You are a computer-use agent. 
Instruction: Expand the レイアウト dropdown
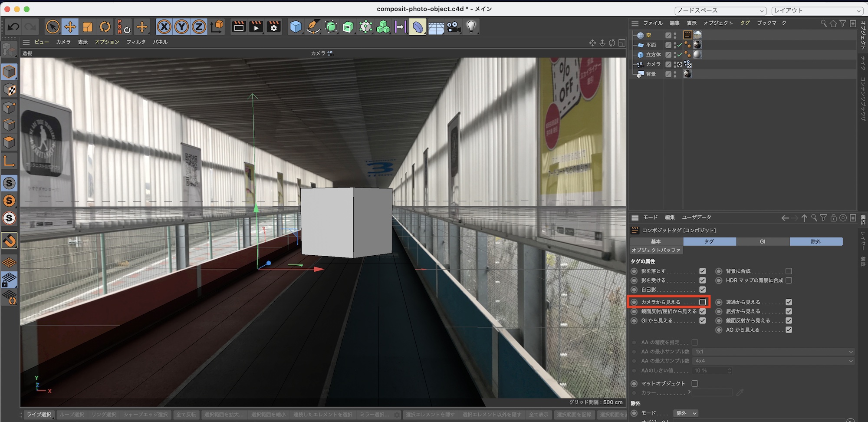click(817, 10)
